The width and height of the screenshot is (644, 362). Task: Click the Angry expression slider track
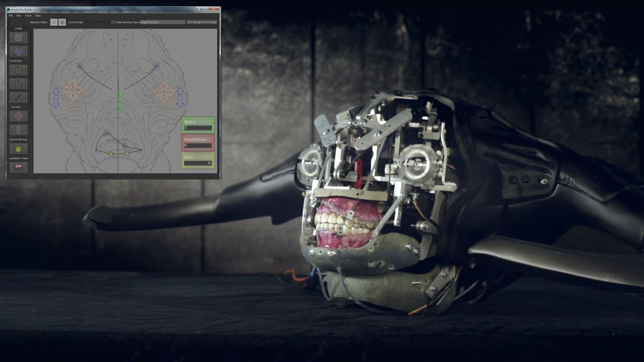point(197,163)
